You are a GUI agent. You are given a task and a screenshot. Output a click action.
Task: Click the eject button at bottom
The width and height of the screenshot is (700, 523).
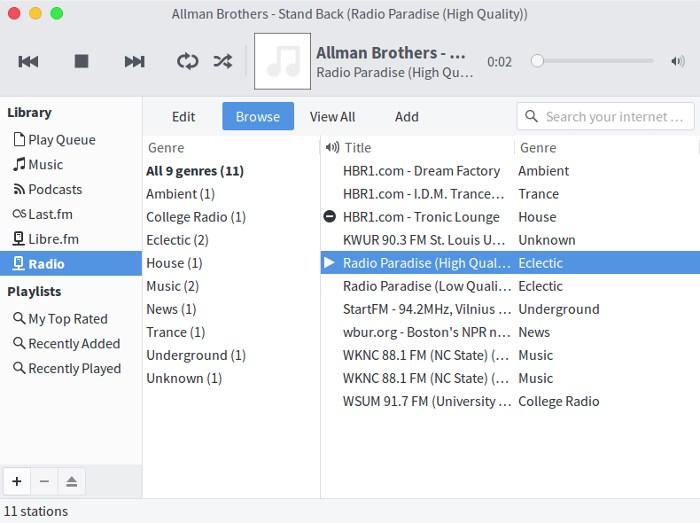pos(71,481)
